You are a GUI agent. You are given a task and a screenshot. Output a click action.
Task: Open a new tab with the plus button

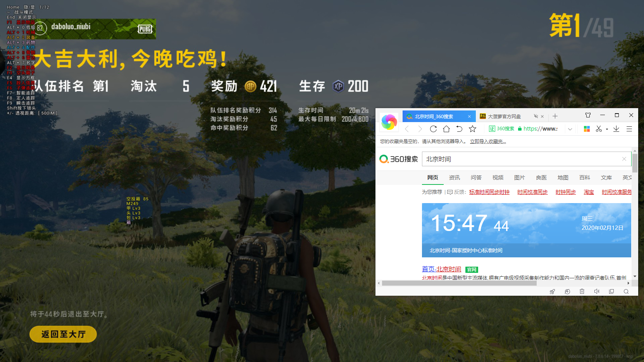click(x=555, y=116)
